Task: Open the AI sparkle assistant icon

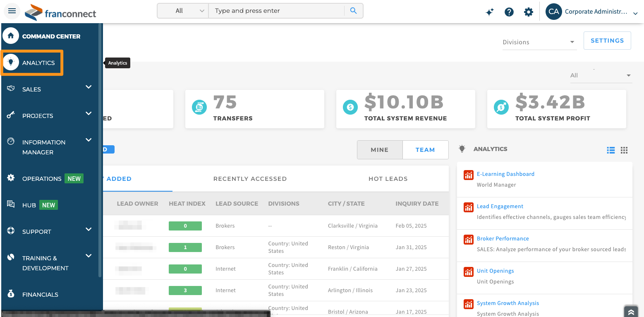Action: pyautogui.click(x=490, y=12)
